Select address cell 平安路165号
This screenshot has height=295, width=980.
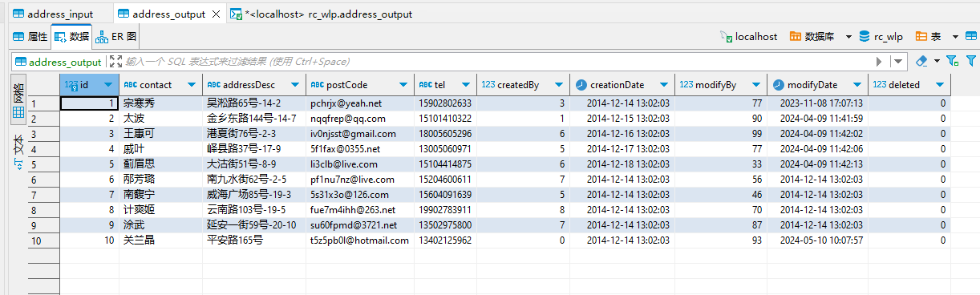pyautogui.click(x=254, y=240)
